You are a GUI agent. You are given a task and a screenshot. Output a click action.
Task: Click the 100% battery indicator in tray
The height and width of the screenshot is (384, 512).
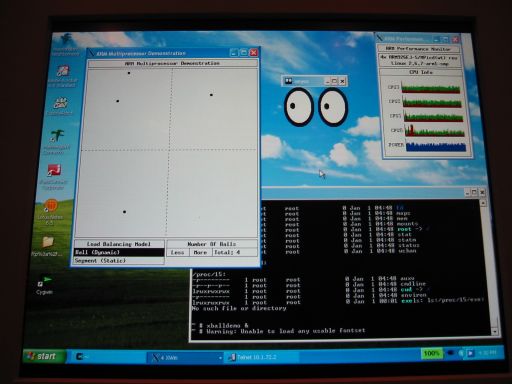click(x=432, y=353)
